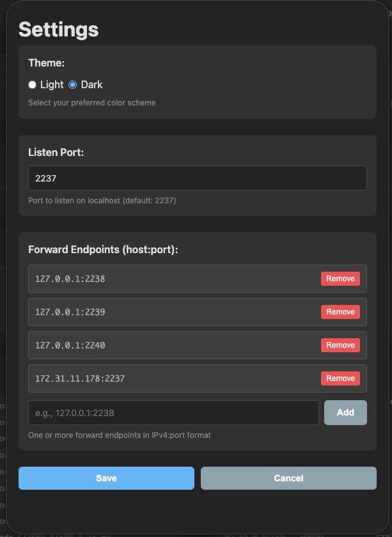The width and height of the screenshot is (392, 537).
Task: Remove the 127.0.0.1:2240 endpoint
Action: [340, 345]
